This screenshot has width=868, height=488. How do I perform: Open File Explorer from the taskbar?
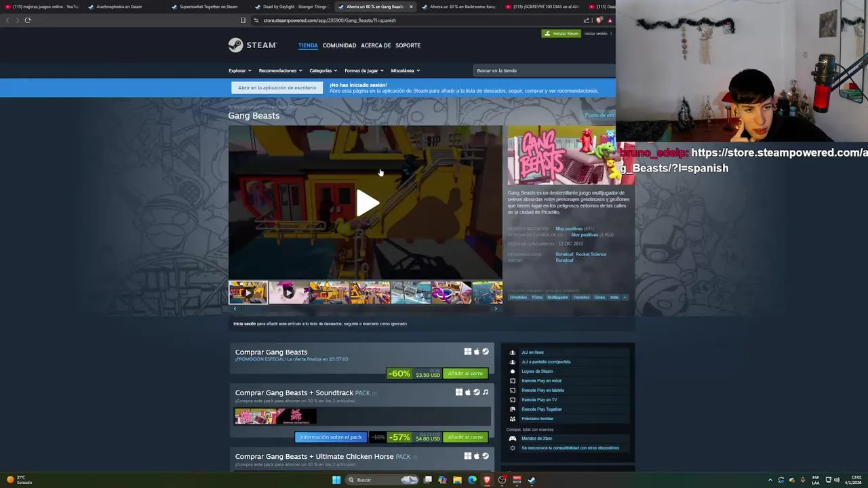tap(458, 480)
